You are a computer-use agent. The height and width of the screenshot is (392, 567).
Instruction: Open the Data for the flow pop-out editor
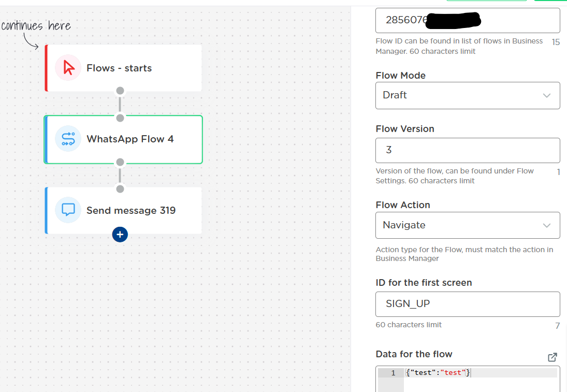pyautogui.click(x=552, y=357)
